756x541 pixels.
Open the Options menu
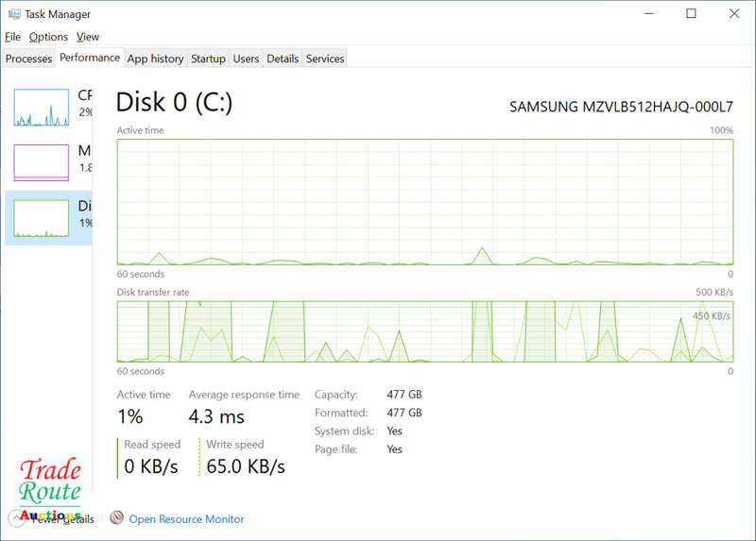(x=48, y=37)
